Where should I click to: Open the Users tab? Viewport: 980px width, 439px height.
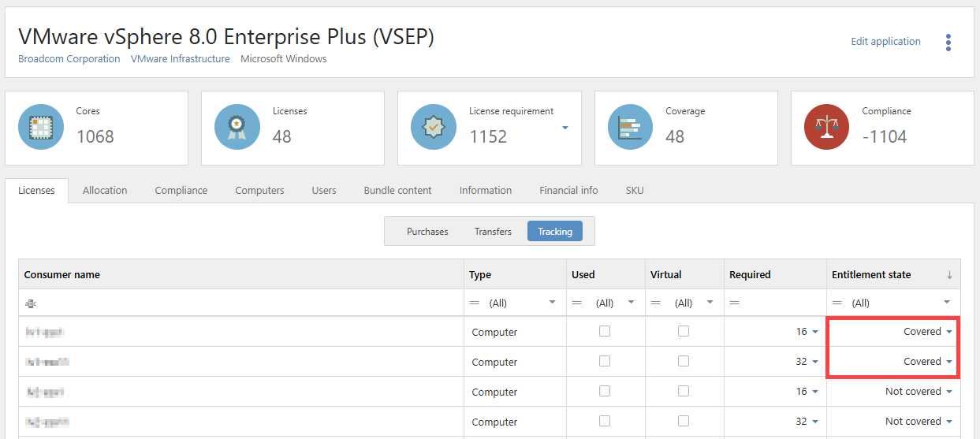point(324,190)
